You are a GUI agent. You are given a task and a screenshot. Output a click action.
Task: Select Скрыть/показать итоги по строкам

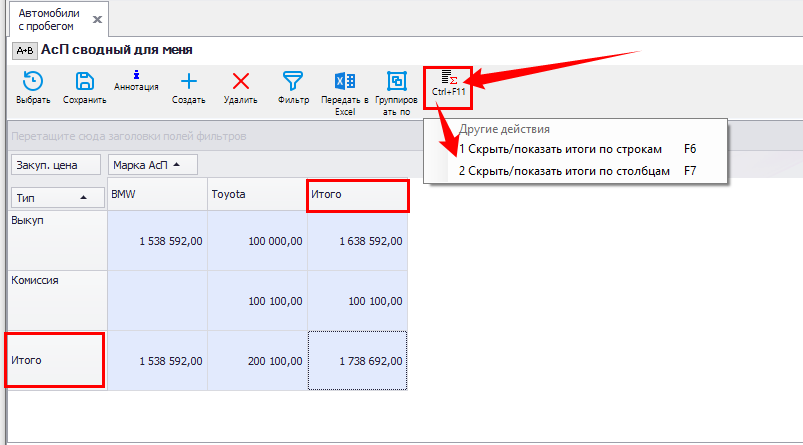click(x=560, y=149)
